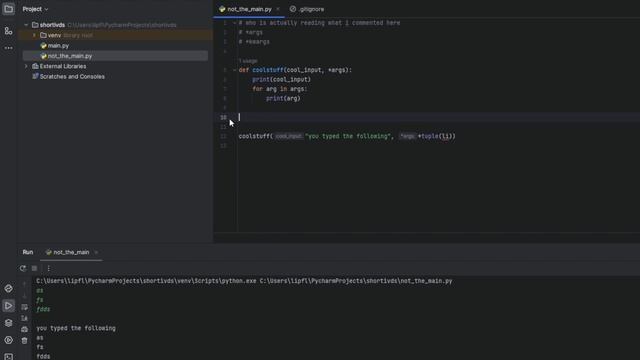
Task: Click the Scratches and Consoles icon
Action: tap(35, 76)
